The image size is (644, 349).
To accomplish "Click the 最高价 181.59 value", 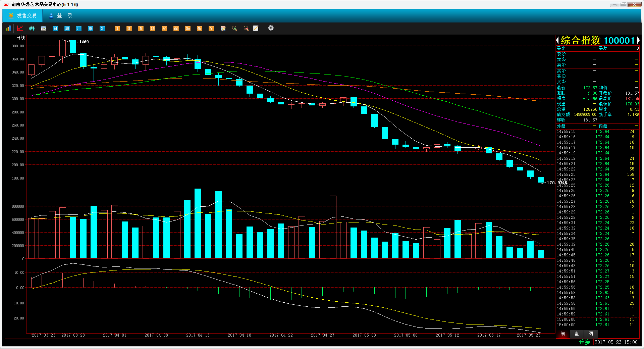I will pyautogui.click(x=632, y=99).
